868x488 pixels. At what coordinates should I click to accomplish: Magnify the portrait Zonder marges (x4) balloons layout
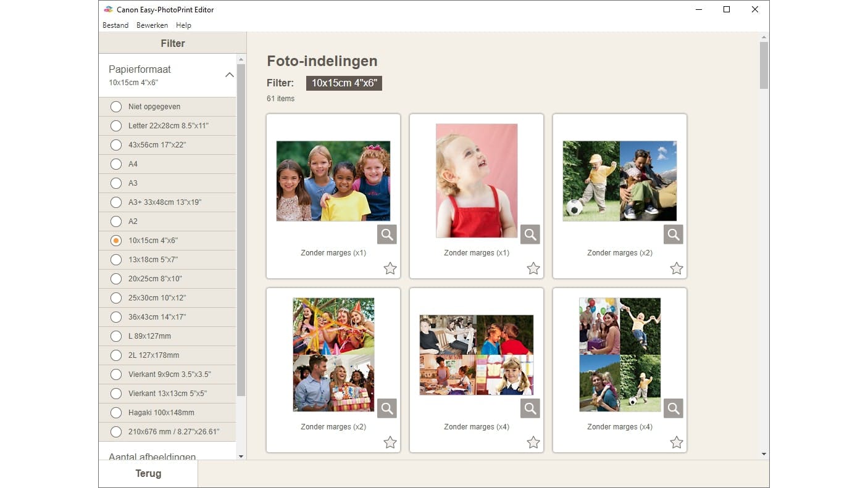[x=674, y=408]
